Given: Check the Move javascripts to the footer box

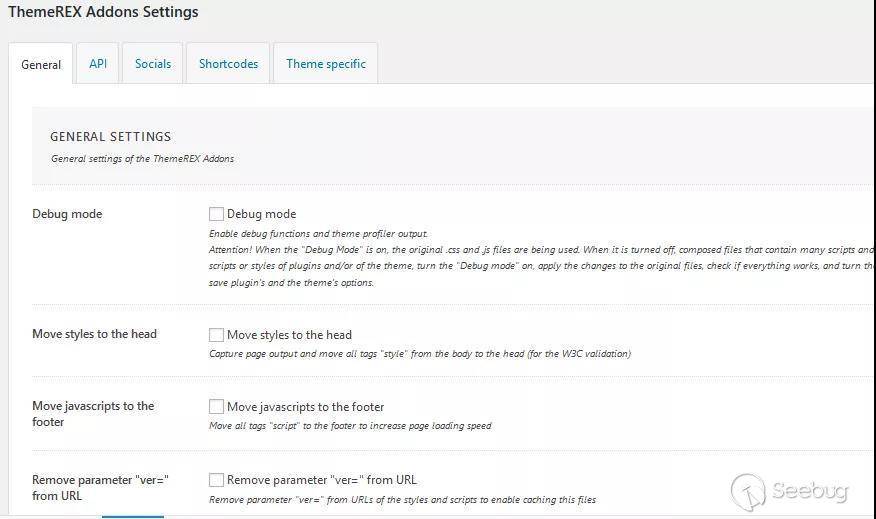Looking at the screenshot, I should point(216,407).
